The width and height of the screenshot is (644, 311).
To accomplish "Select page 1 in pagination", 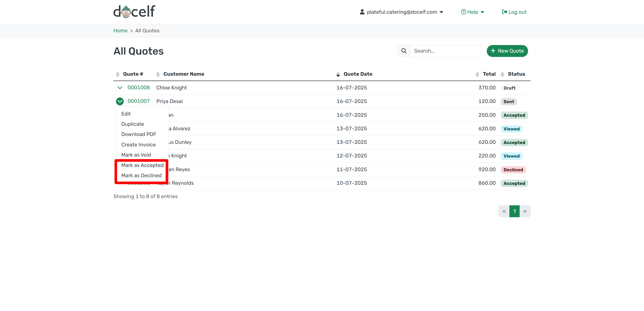I will tap(514, 211).
